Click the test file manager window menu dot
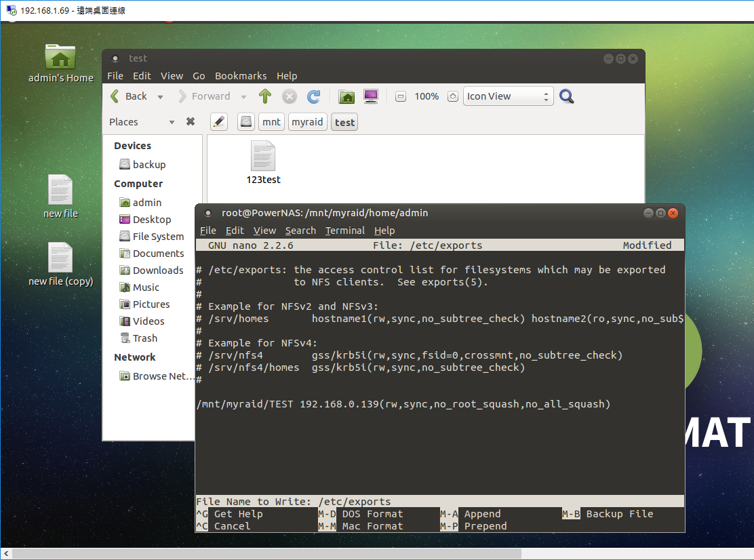Image resolution: width=754 pixels, height=560 pixels. pos(115,58)
